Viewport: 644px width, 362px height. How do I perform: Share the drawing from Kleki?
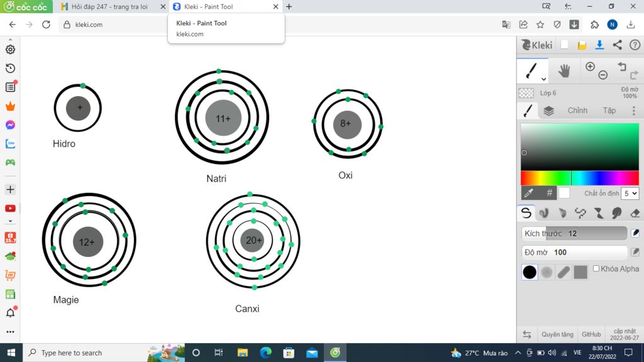click(x=618, y=45)
